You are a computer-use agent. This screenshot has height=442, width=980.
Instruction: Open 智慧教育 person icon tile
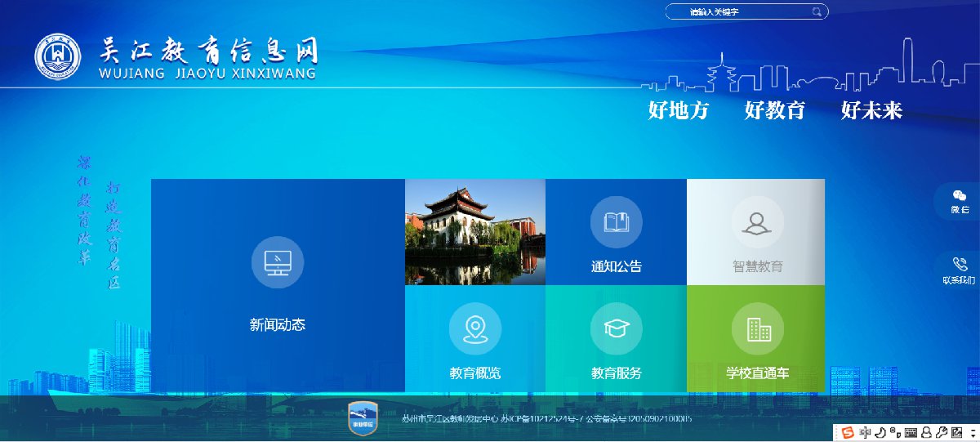757,222
